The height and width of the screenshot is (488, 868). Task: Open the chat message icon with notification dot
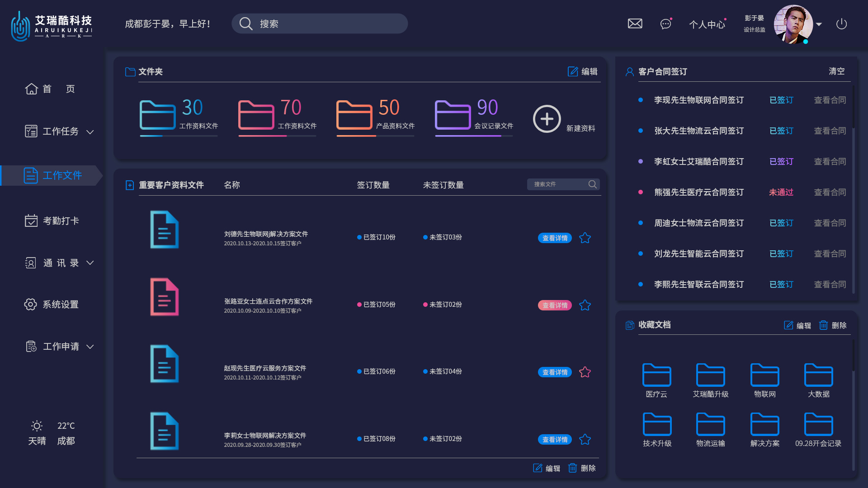pos(665,24)
